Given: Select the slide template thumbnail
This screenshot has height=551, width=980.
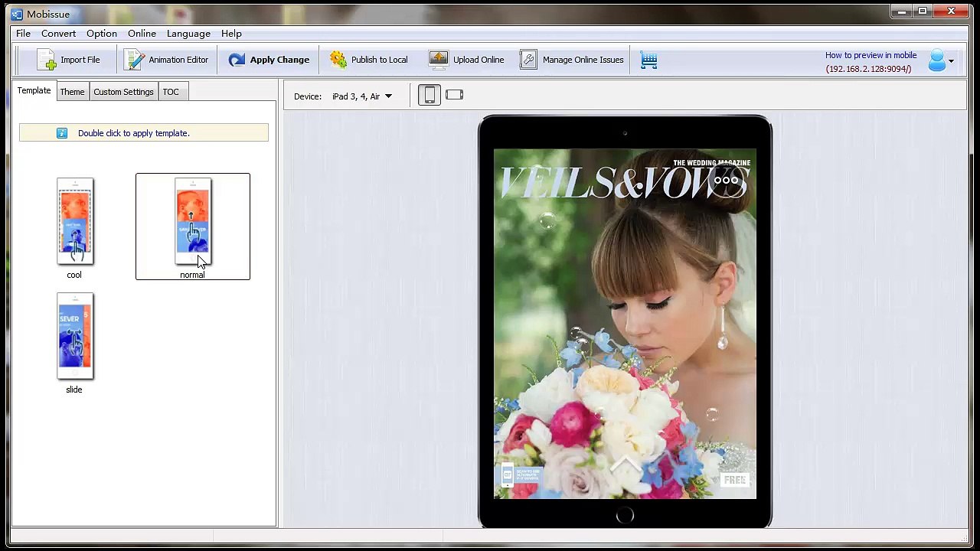Looking at the screenshot, I should (75, 336).
